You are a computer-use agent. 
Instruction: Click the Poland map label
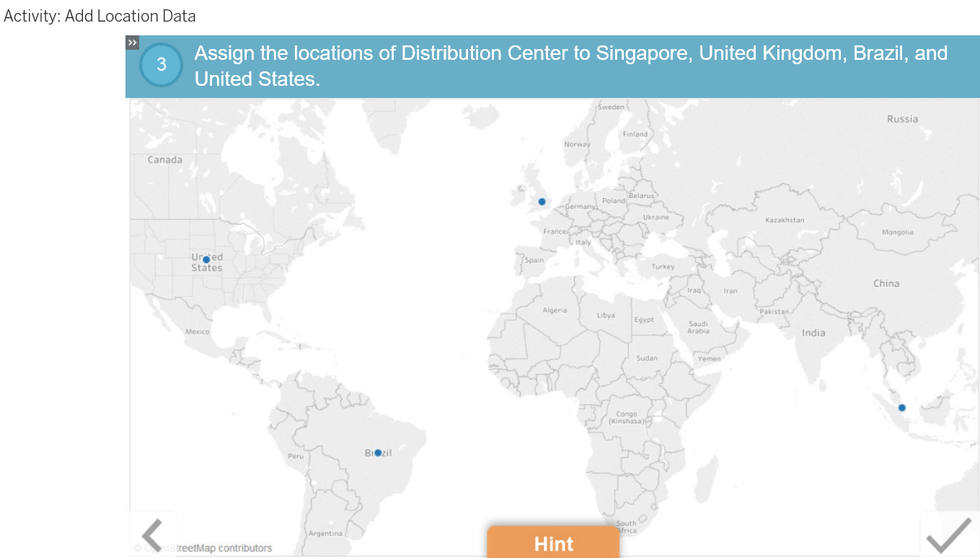pos(614,200)
